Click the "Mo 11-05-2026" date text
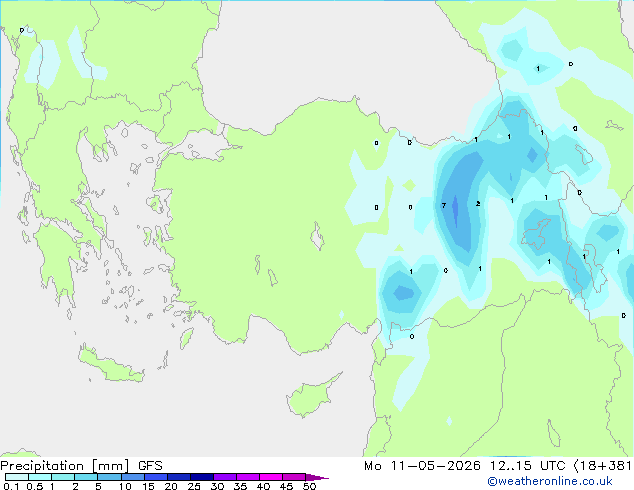Image resolution: width=634 pixels, height=490 pixels. (x=422, y=466)
